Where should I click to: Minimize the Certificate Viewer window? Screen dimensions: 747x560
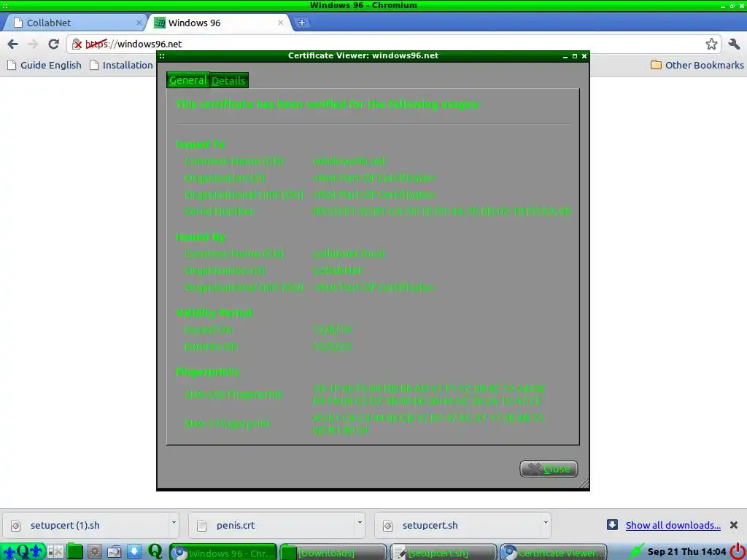tap(565, 56)
